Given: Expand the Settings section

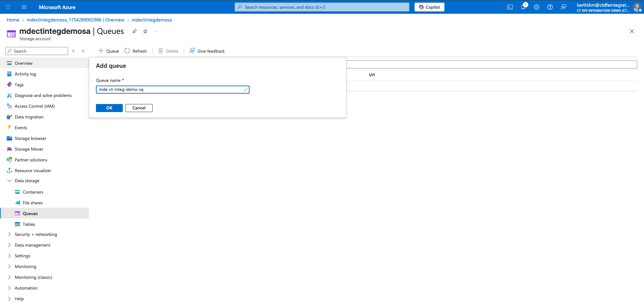Looking at the screenshot, I should tap(9, 256).
